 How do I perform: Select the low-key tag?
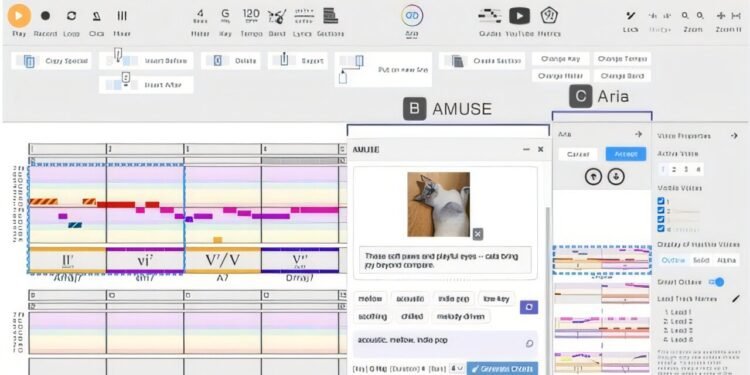(x=496, y=299)
